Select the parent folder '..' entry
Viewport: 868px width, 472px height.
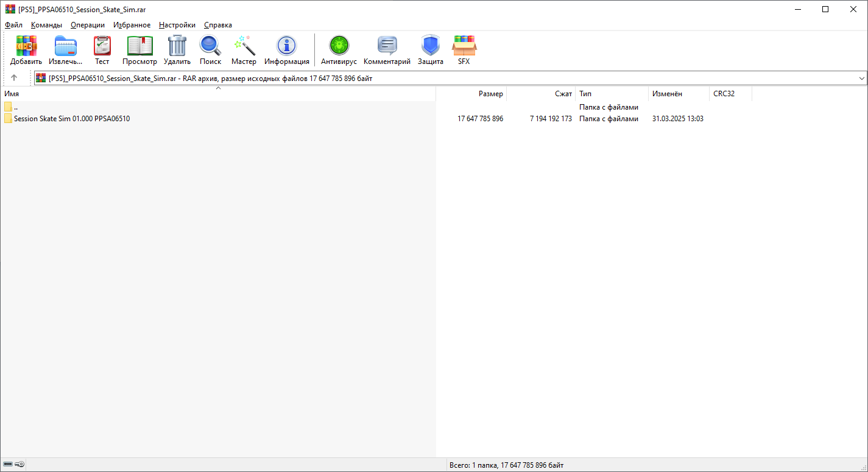point(15,107)
